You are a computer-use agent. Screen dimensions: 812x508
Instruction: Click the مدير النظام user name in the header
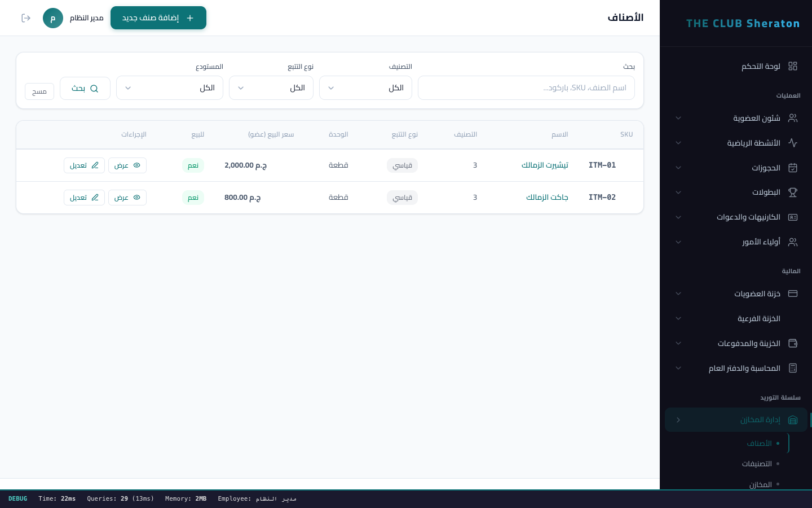87,18
